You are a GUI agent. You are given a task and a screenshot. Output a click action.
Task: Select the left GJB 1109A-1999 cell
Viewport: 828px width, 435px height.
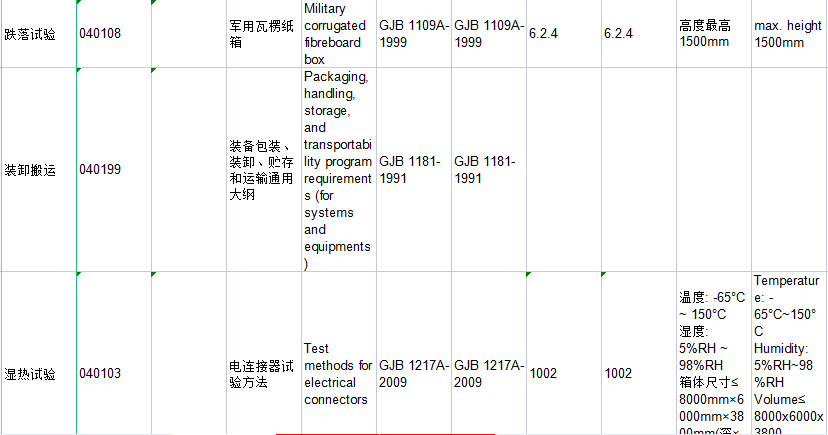(x=414, y=34)
